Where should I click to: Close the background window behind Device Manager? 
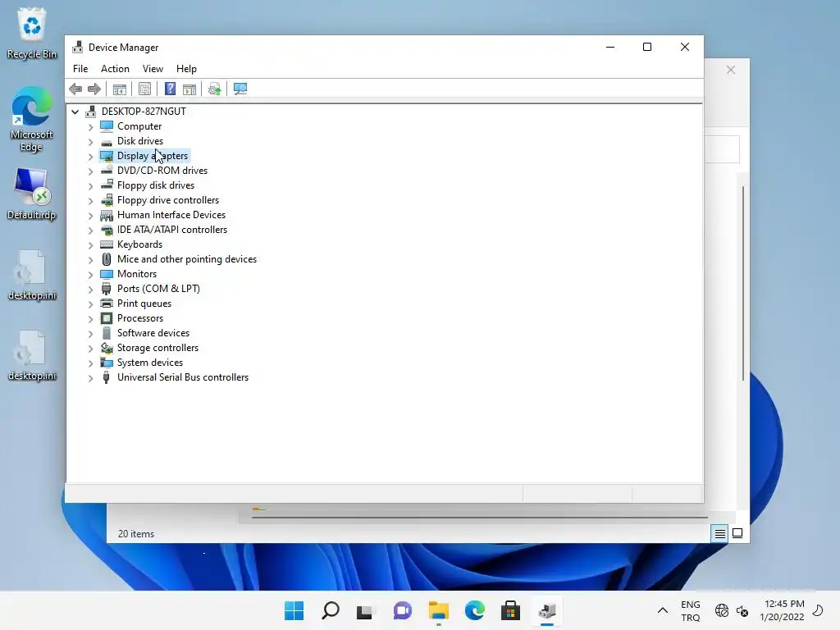point(731,71)
